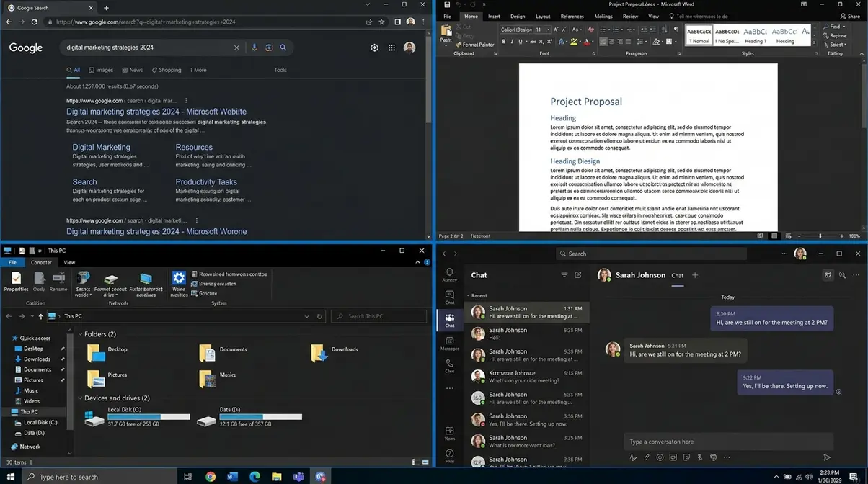
Task: Click the Help icon in Teams sidebar
Action: tap(450, 457)
